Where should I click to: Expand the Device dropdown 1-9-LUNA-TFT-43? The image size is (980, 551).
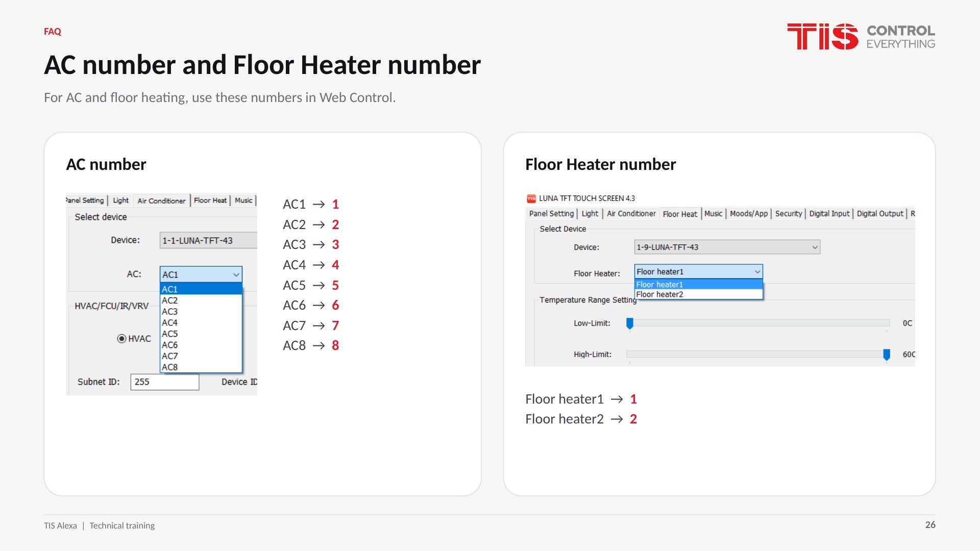[x=727, y=247]
